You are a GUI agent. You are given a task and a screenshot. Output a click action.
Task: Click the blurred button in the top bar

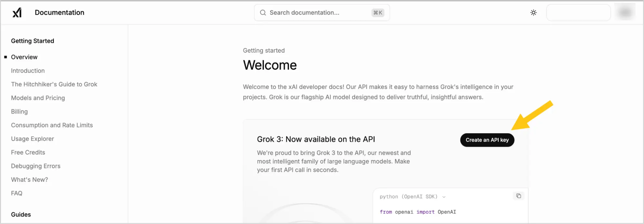578,13
